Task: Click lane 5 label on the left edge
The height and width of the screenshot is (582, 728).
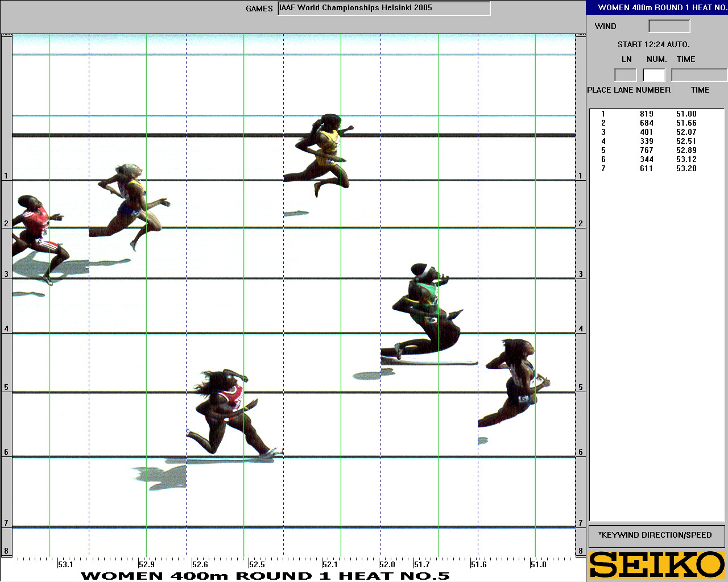Action: tap(6, 388)
